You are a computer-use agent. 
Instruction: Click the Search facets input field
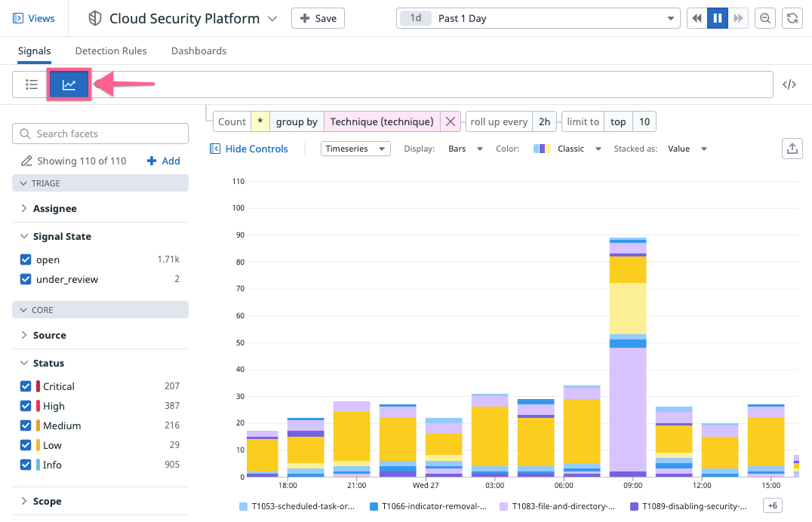(x=100, y=134)
